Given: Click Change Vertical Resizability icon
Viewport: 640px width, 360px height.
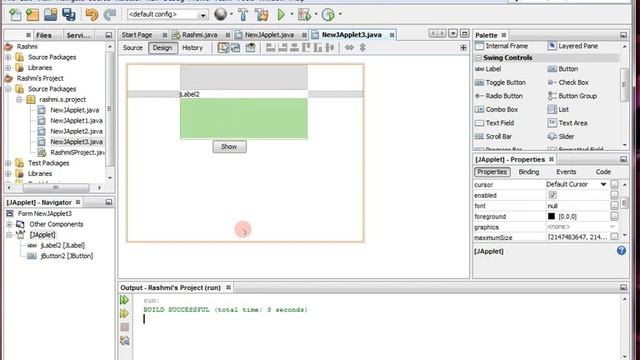Looking at the screenshot, I should pyautogui.click(x=362, y=48).
